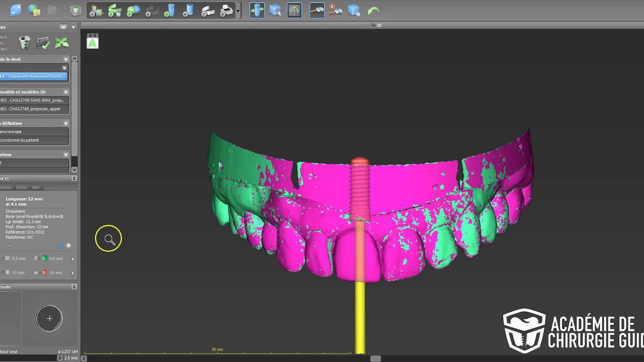Viewport: 644px width, 362px height.
Task: Select workflow step 6 sleeve cylinder icon
Action: (x=189, y=11)
